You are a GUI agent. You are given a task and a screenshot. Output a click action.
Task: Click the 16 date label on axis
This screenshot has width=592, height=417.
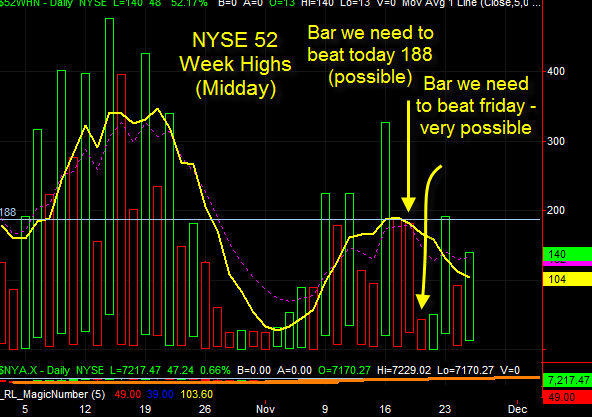point(385,409)
